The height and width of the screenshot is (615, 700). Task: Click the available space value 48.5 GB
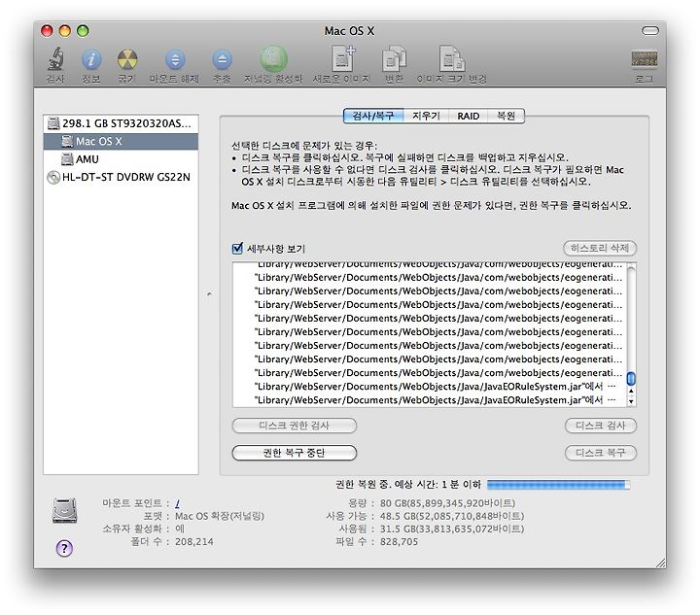[452, 516]
